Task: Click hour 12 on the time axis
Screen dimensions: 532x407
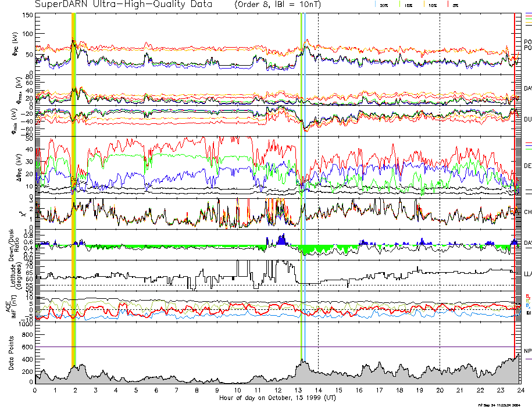Action: [278, 390]
